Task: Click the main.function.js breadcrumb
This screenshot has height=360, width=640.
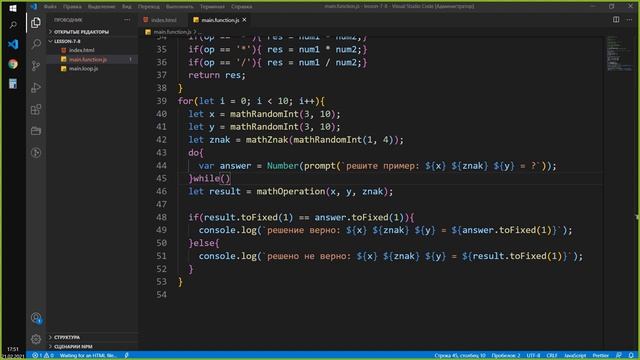Action: point(172,32)
